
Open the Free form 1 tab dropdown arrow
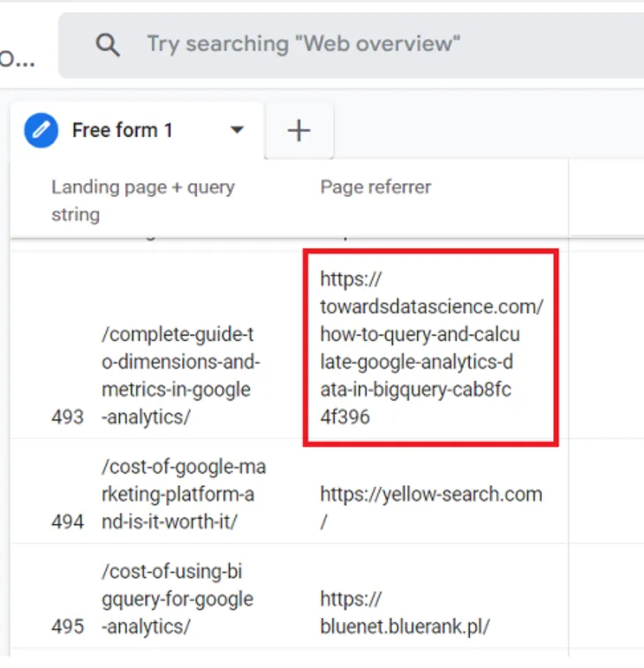pos(237,131)
